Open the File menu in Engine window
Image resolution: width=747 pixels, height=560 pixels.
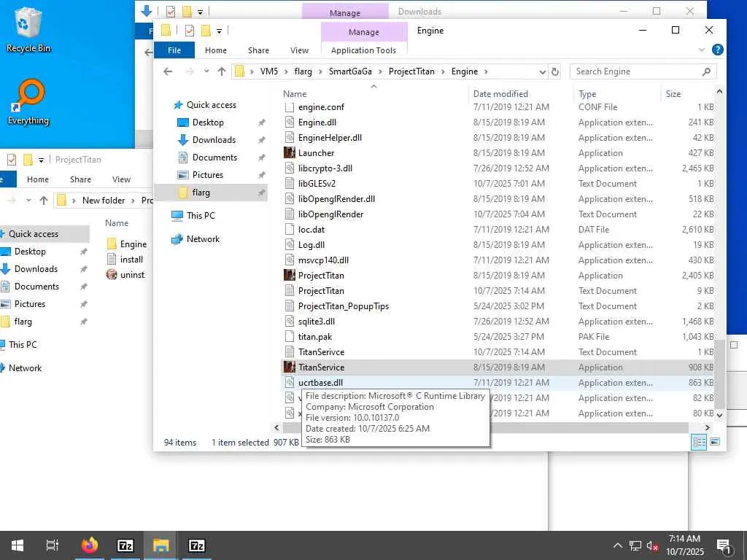pos(174,50)
